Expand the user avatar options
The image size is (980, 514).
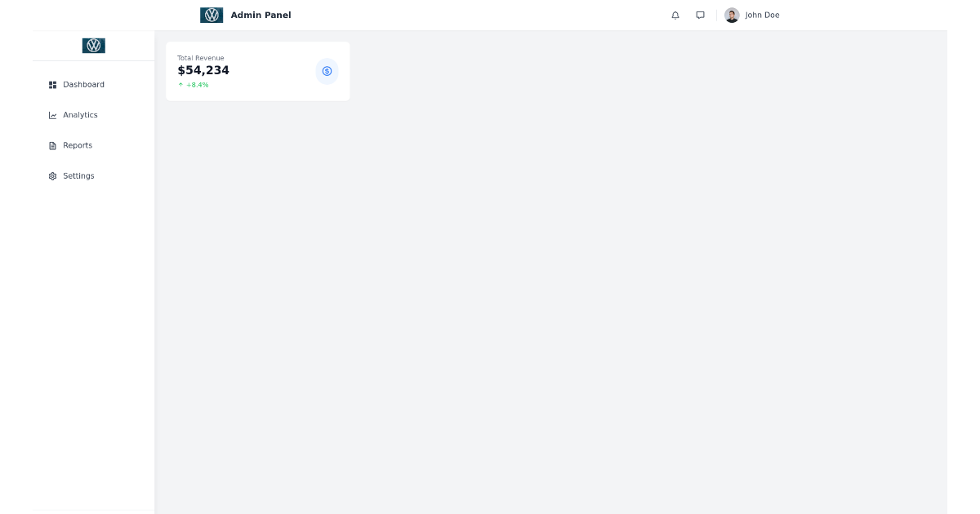tap(732, 15)
